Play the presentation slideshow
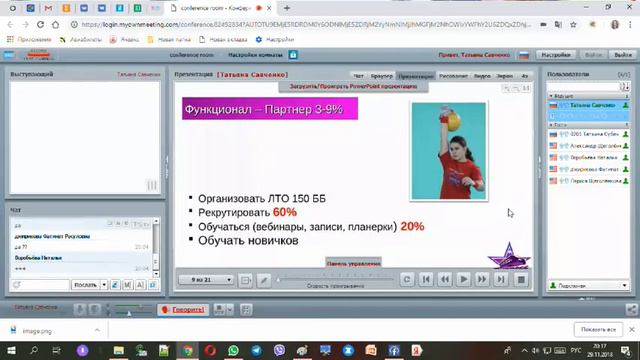Image resolution: width=640 pixels, height=360 pixels. [463, 280]
